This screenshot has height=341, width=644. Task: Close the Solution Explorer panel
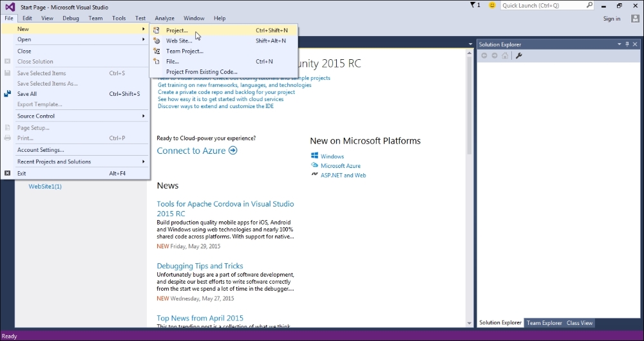635,44
